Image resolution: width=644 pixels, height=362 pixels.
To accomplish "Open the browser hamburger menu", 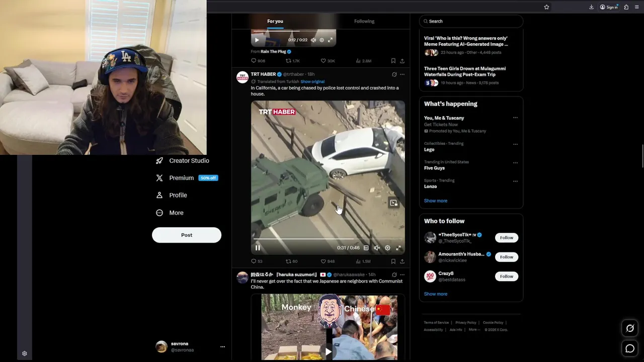I will [637, 7].
